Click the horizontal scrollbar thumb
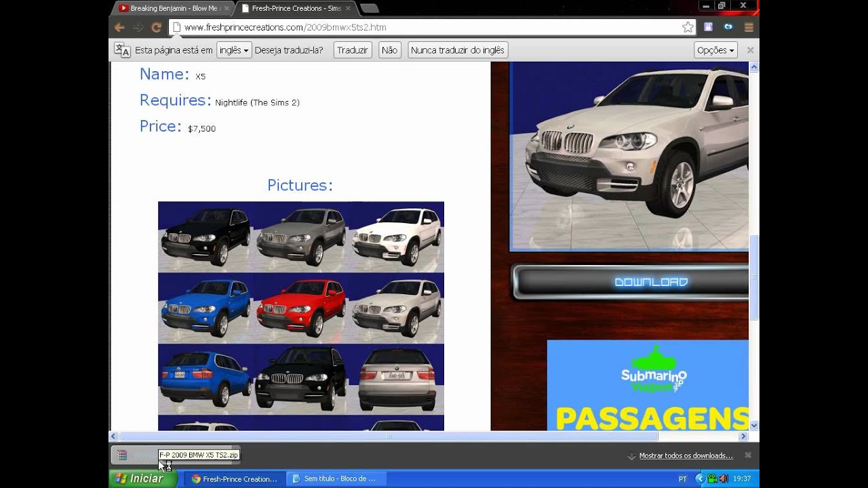 tap(390, 436)
